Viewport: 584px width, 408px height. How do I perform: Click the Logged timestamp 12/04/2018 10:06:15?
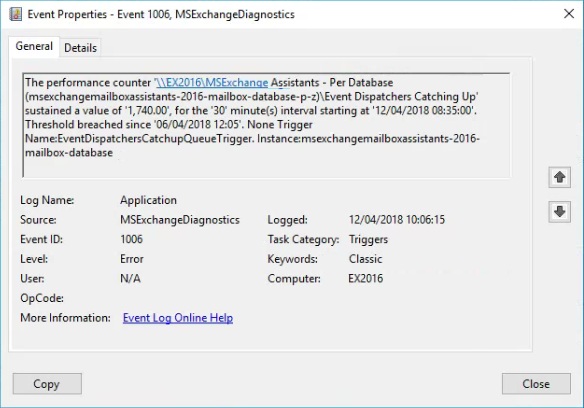397,220
